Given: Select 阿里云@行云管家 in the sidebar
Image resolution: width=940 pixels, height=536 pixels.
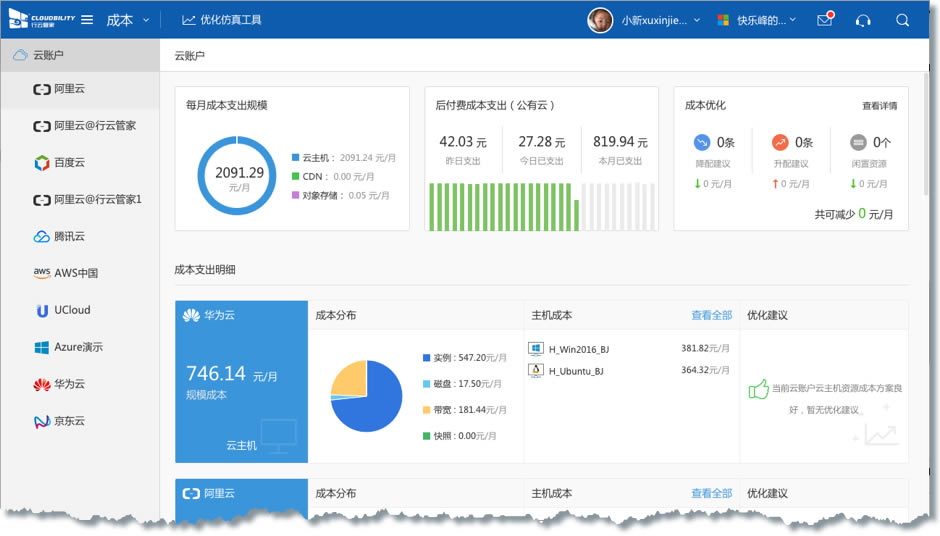Looking at the screenshot, I should pos(80,126).
